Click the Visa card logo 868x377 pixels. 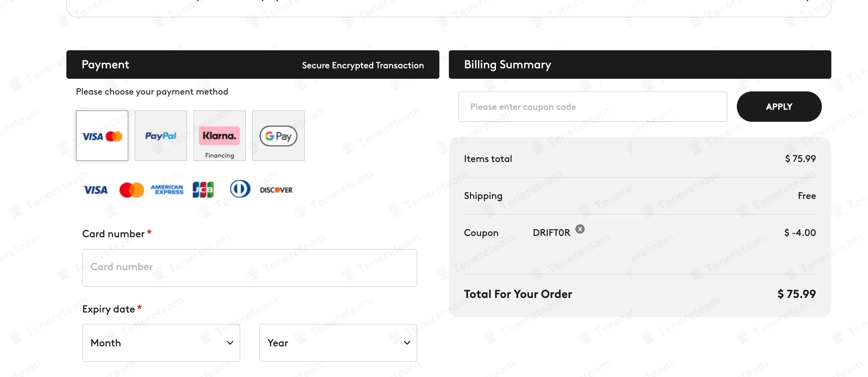95,190
